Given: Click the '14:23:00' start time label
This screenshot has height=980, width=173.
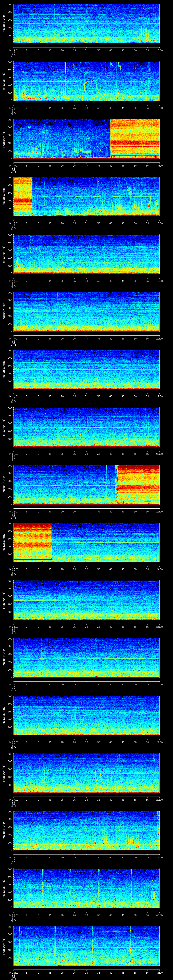Looking at the screenshot, I should [x=13, y=569].
